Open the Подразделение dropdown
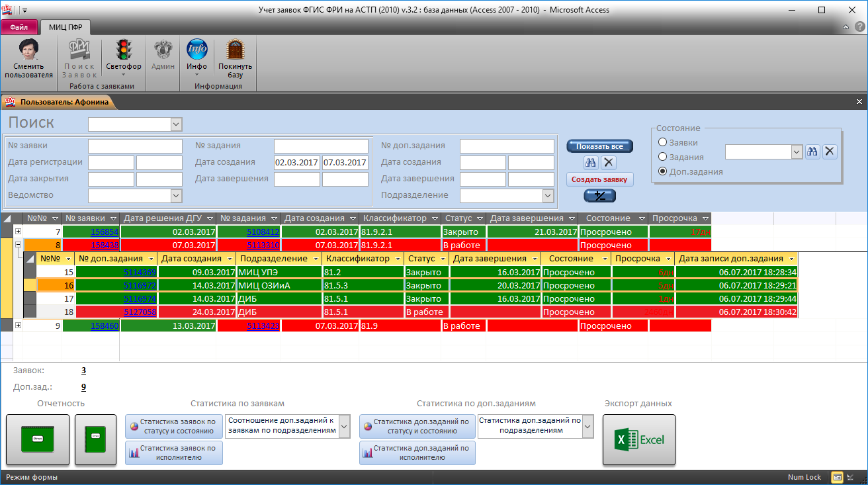The width and height of the screenshot is (868, 485). tap(548, 195)
